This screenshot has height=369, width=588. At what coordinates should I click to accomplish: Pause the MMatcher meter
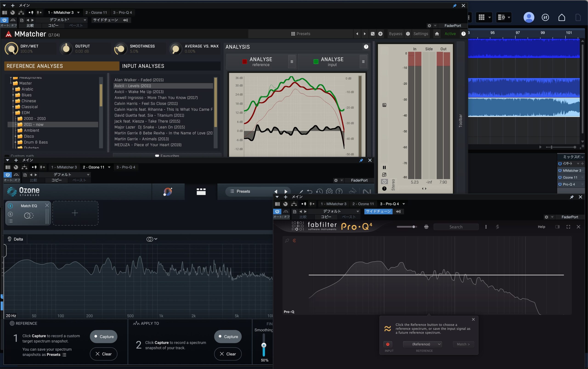pyautogui.click(x=384, y=167)
